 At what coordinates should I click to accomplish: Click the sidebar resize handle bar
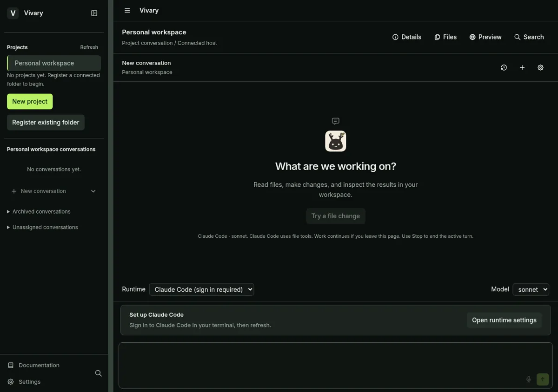click(111, 196)
